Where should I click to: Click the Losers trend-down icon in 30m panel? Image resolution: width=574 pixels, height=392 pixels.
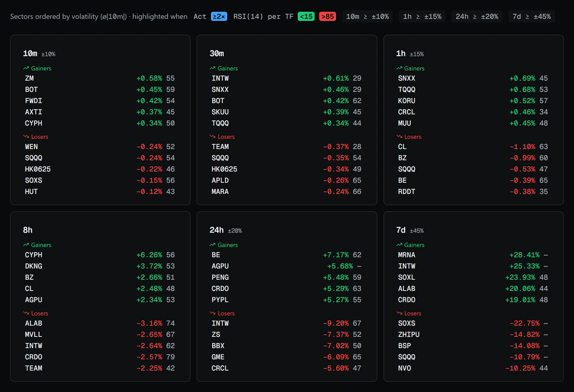click(x=212, y=137)
